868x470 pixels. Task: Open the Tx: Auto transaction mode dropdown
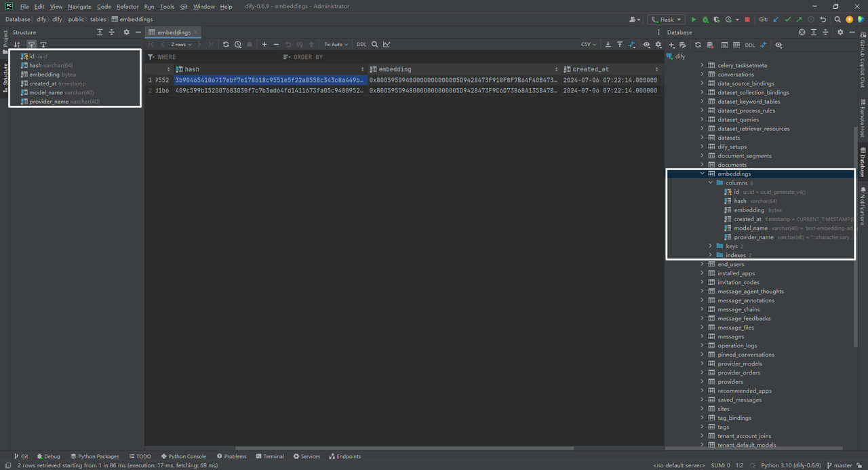pos(336,44)
